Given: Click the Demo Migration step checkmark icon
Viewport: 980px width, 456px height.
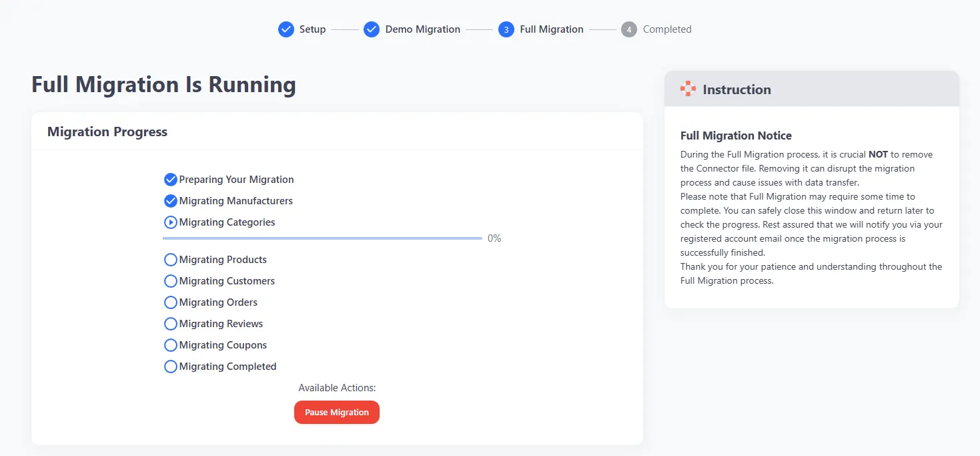Looking at the screenshot, I should (372, 29).
